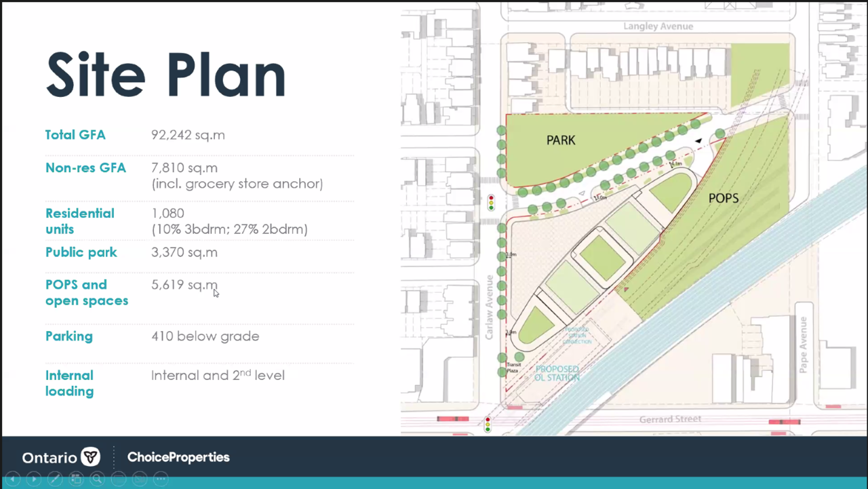Image resolution: width=868 pixels, height=489 pixels.
Task: Click the Gerrard Street label
Action: click(670, 419)
